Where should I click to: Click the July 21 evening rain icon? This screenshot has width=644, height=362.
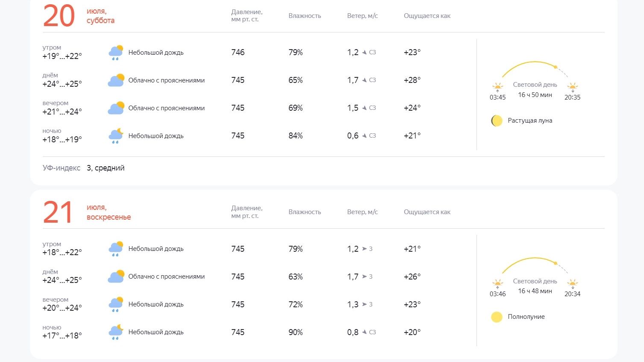116,304
